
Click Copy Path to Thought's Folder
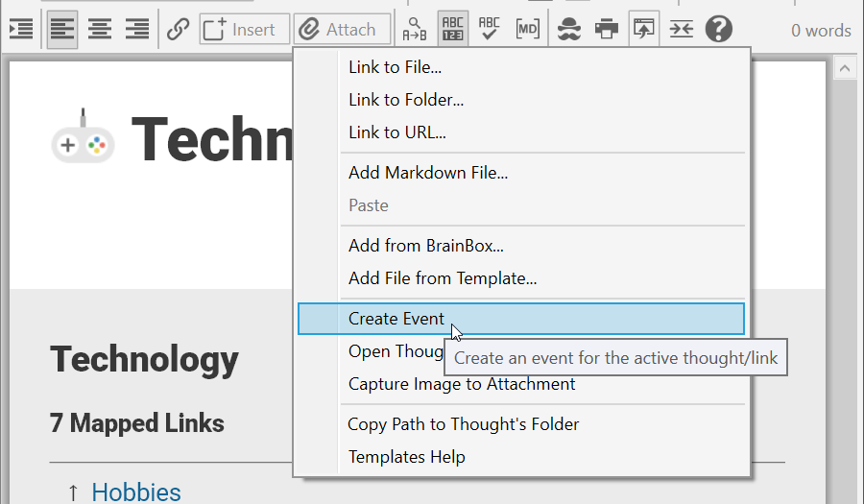point(464,424)
